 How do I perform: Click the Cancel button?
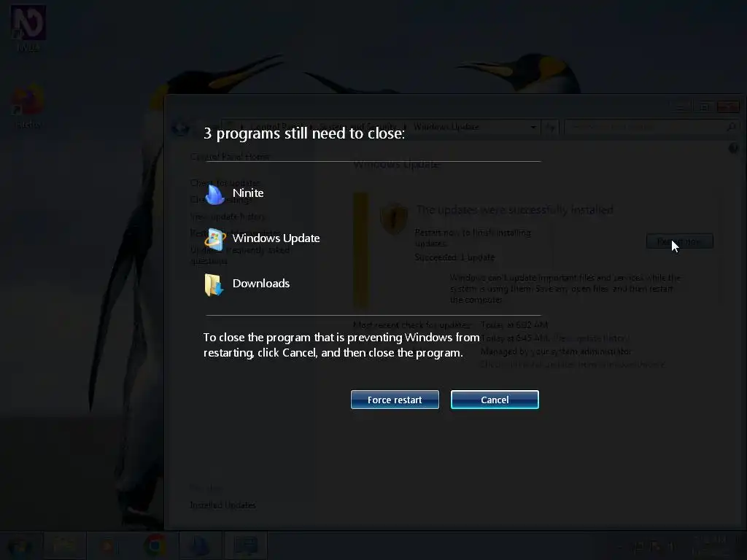pyautogui.click(x=495, y=400)
